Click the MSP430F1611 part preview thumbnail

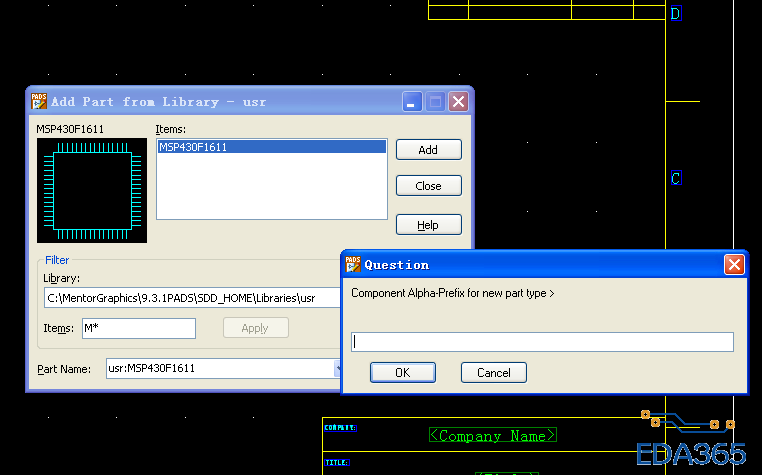pos(92,190)
